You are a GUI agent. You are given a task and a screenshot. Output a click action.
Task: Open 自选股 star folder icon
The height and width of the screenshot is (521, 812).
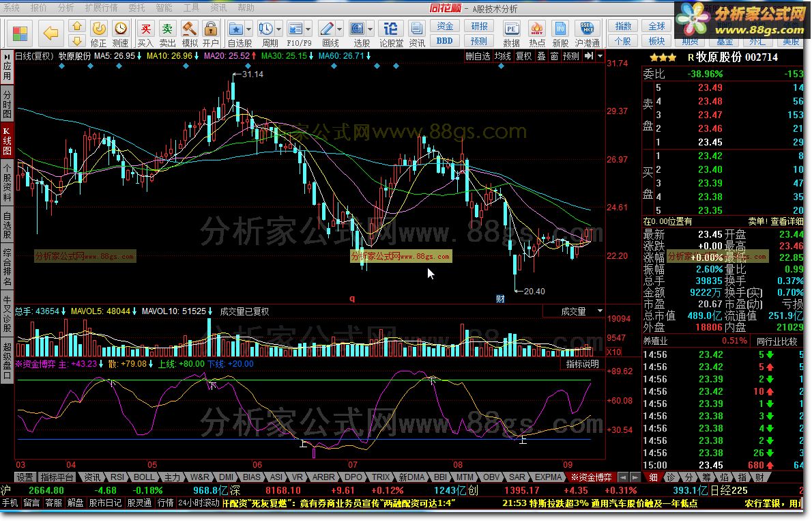[x=235, y=29]
